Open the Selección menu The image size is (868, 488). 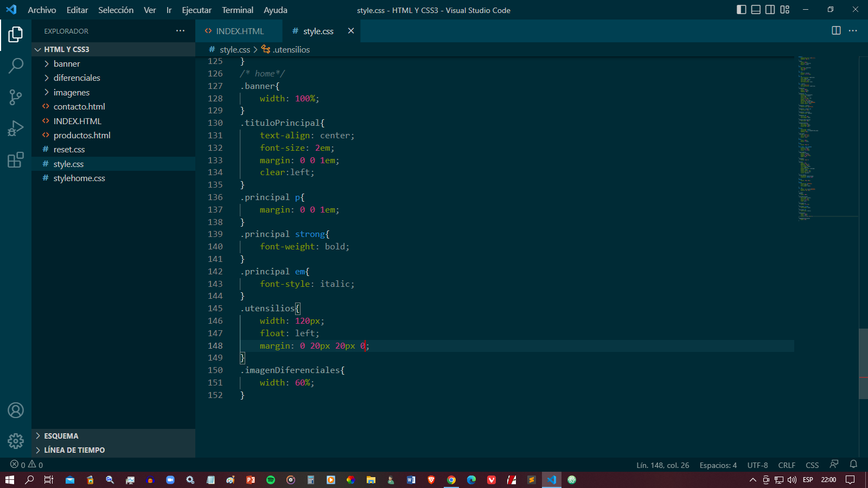pos(116,10)
